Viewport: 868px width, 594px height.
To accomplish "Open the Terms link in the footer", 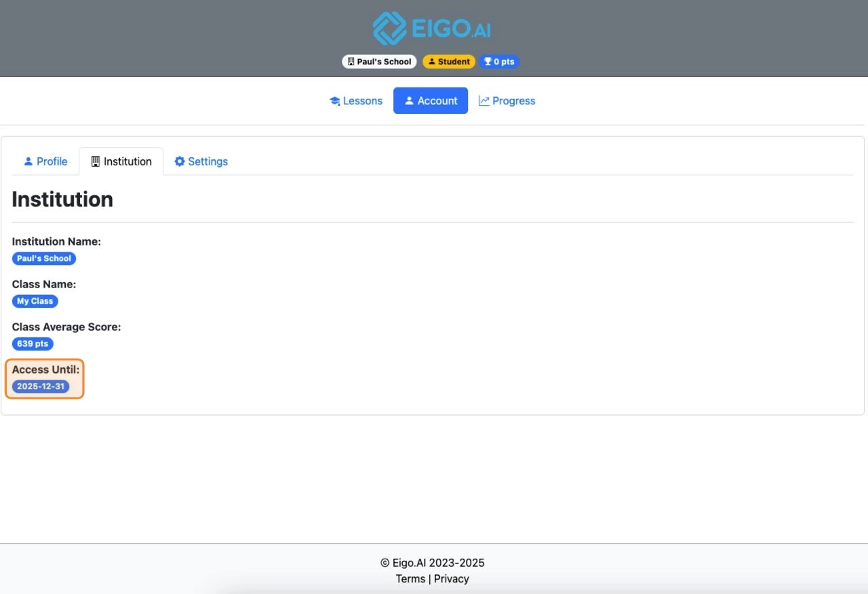I will pyautogui.click(x=410, y=578).
